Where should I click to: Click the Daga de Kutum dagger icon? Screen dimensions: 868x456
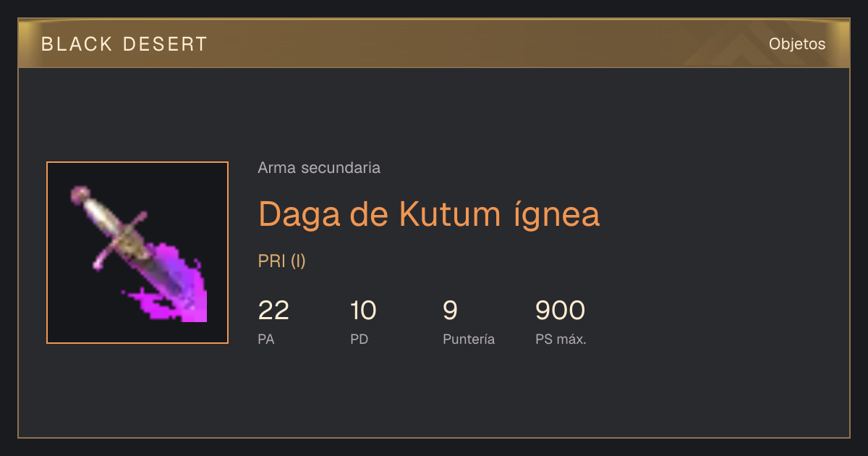click(x=137, y=253)
